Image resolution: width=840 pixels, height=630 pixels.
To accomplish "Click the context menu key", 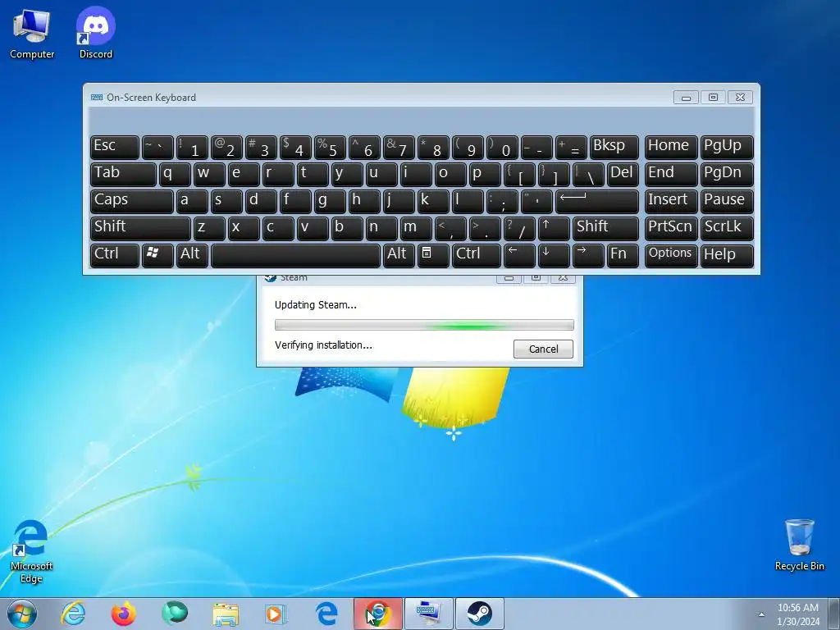I will point(433,255).
